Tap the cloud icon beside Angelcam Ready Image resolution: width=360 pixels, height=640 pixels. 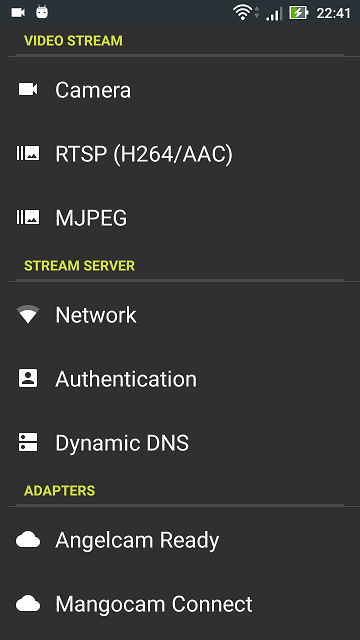pyautogui.click(x=28, y=540)
